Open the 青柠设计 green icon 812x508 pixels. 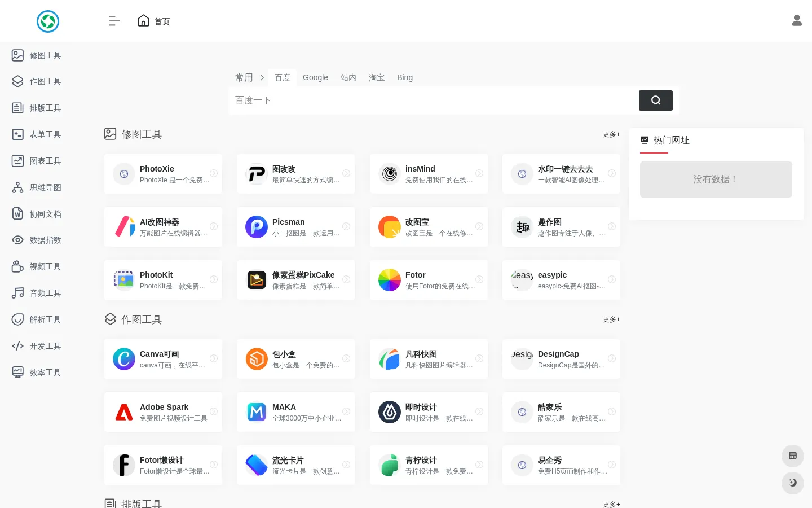click(x=390, y=465)
